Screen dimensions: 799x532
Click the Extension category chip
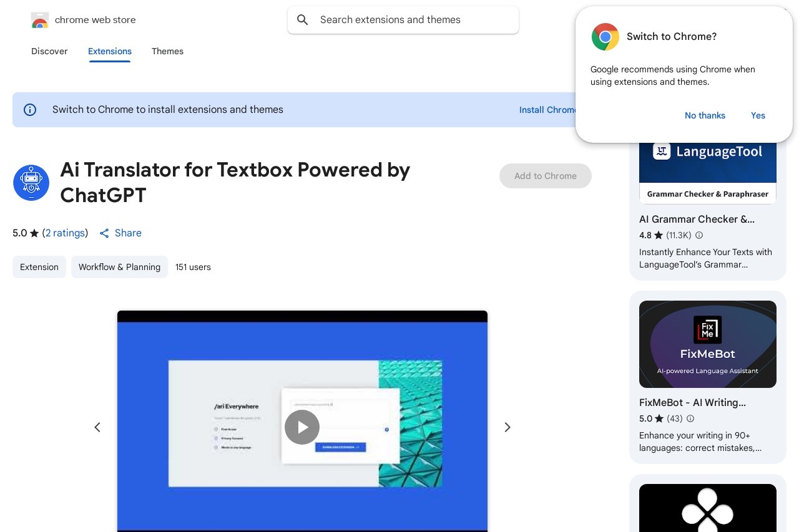pos(39,267)
